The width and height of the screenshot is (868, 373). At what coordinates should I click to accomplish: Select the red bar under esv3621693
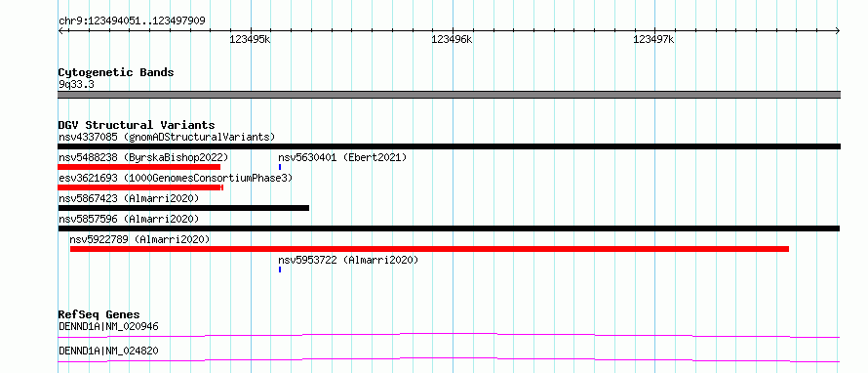[x=140, y=187]
